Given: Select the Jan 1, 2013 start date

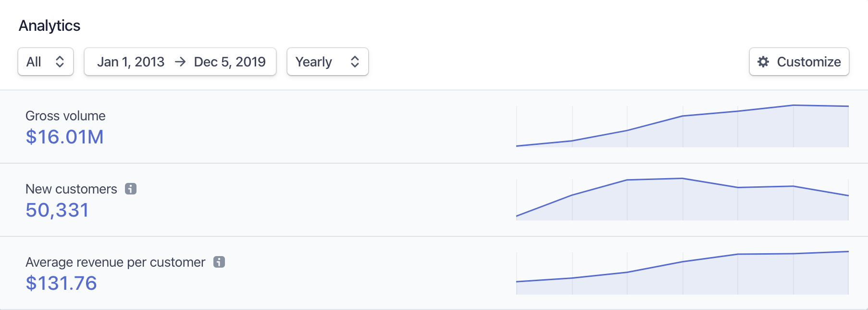Looking at the screenshot, I should click(131, 62).
